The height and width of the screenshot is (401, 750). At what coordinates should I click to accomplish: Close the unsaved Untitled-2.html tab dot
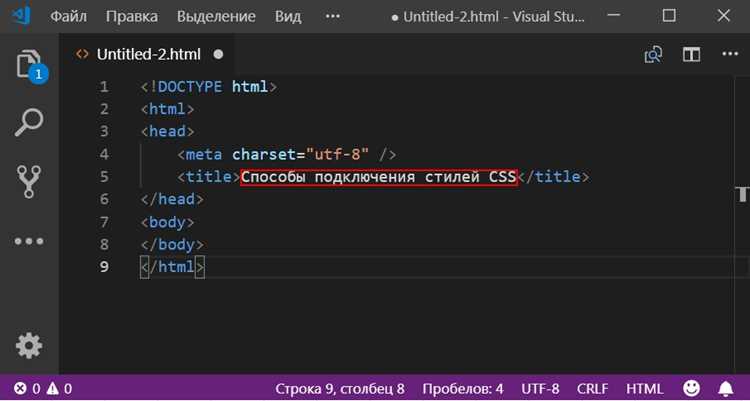(x=218, y=55)
